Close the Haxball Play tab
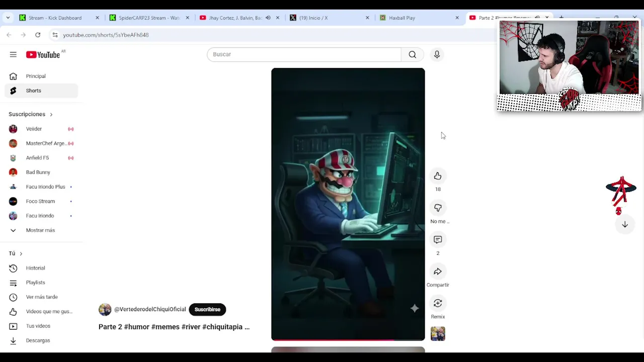 pyautogui.click(x=457, y=18)
